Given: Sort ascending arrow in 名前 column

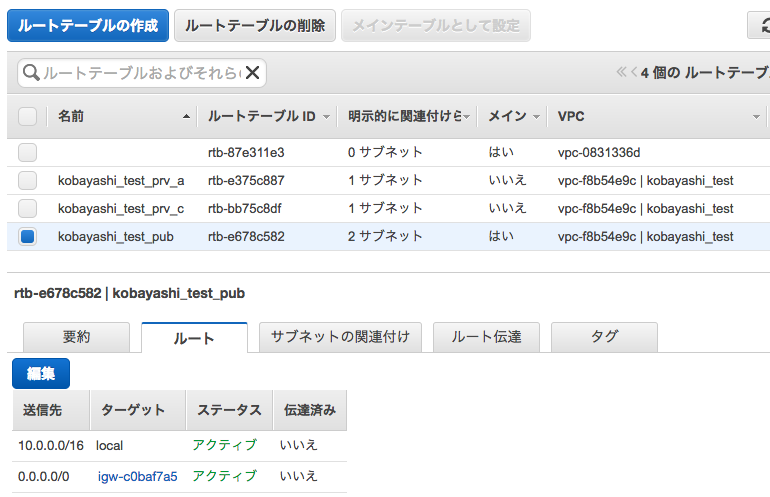Looking at the screenshot, I should [186, 116].
